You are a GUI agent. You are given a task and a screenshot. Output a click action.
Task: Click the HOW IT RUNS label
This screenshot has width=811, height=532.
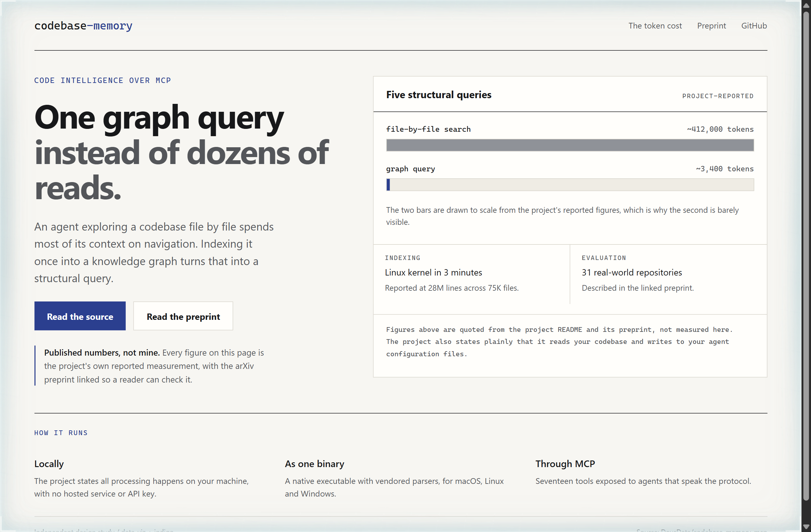point(61,433)
